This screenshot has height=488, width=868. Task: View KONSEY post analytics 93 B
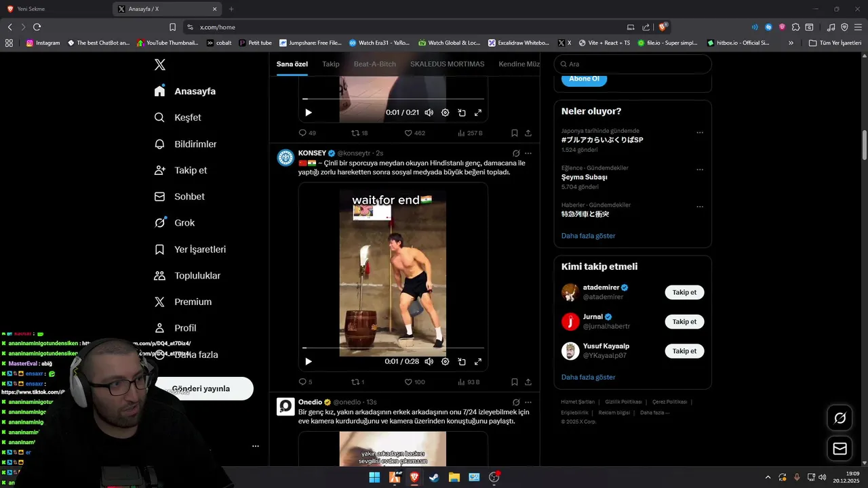[469, 382]
